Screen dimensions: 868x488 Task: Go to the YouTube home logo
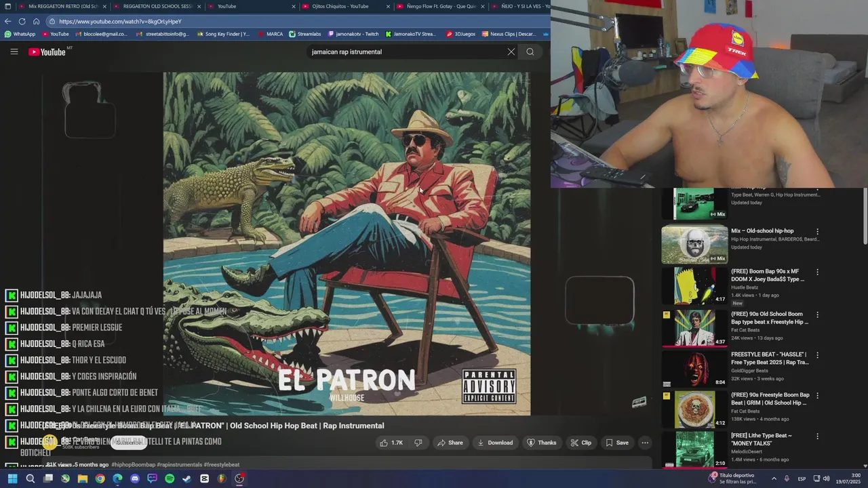point(47,52)
